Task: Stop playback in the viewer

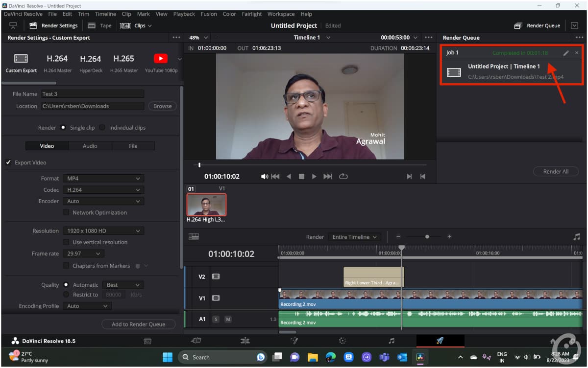Action: click(301, 177)
